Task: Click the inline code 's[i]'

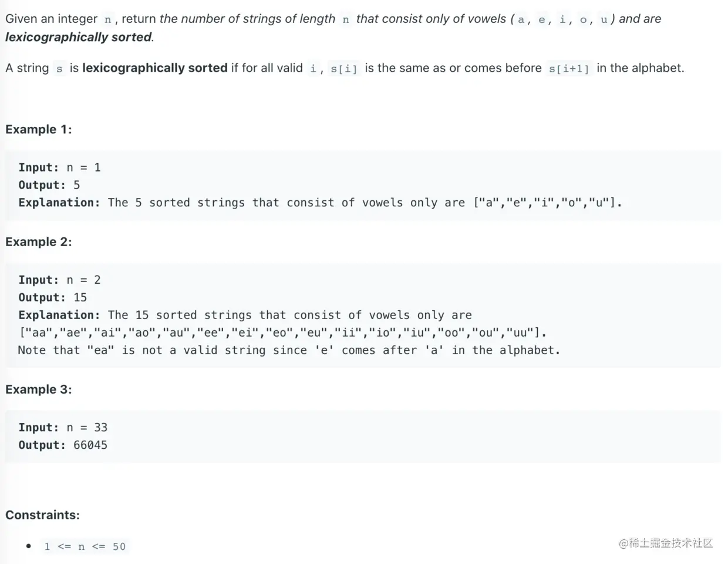Action: click(x=343, y=69)
